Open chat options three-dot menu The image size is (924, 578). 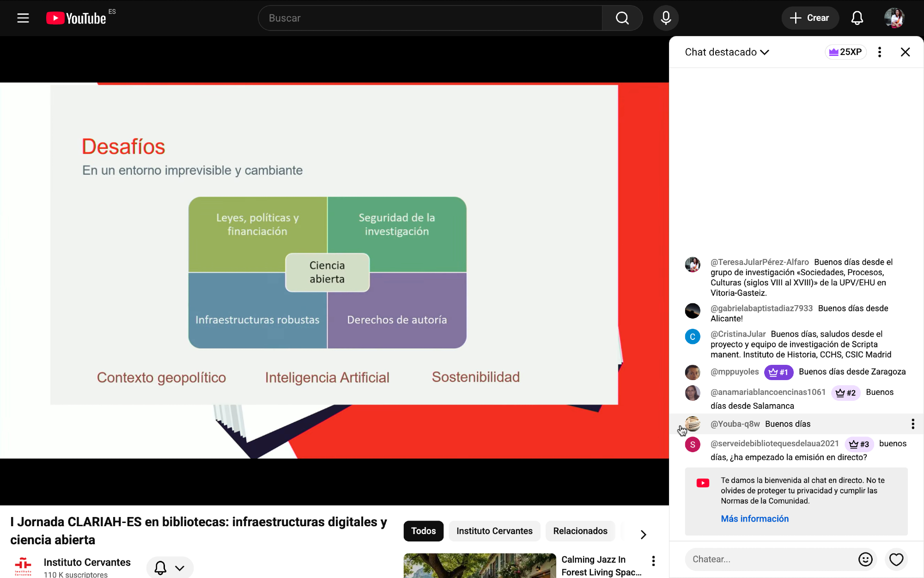[880, 52]
